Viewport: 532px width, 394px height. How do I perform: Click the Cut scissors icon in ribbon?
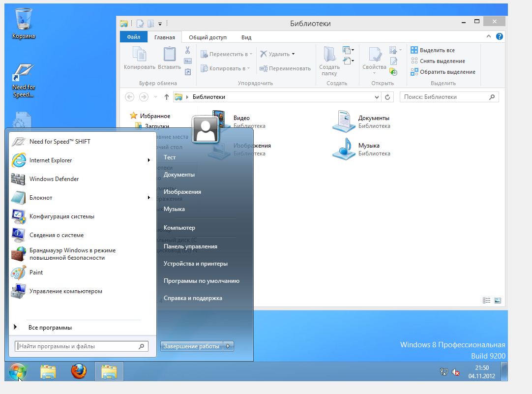pyautogui.click(x=188, y=50)
